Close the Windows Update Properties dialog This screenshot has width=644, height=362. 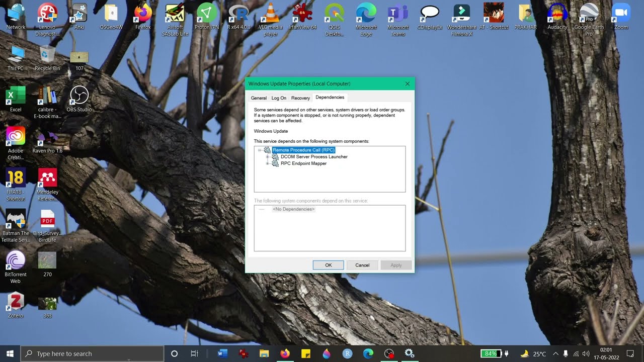(408, 83)
